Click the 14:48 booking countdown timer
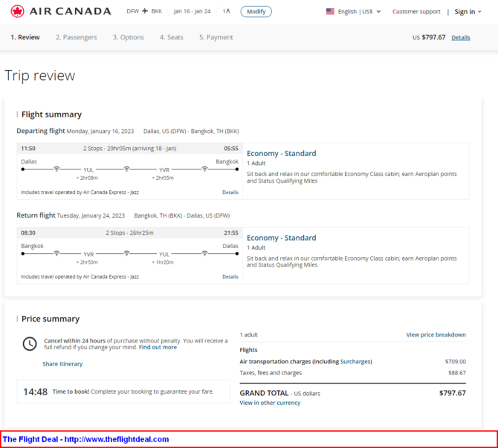Image resolution: width=498 pixels, height=448 pixels. tap(35, 392)
